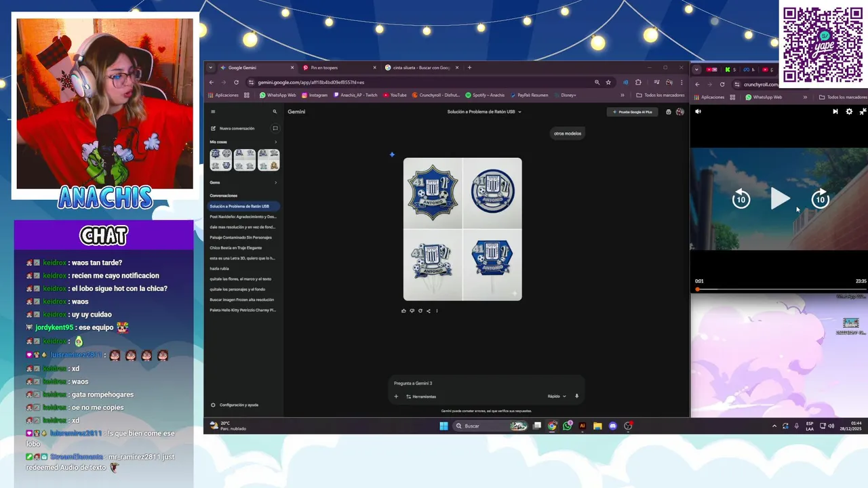This screenshot has height=488, width=868.
Task: Open tab search dropdown in Gemini window
Action: 211,68
